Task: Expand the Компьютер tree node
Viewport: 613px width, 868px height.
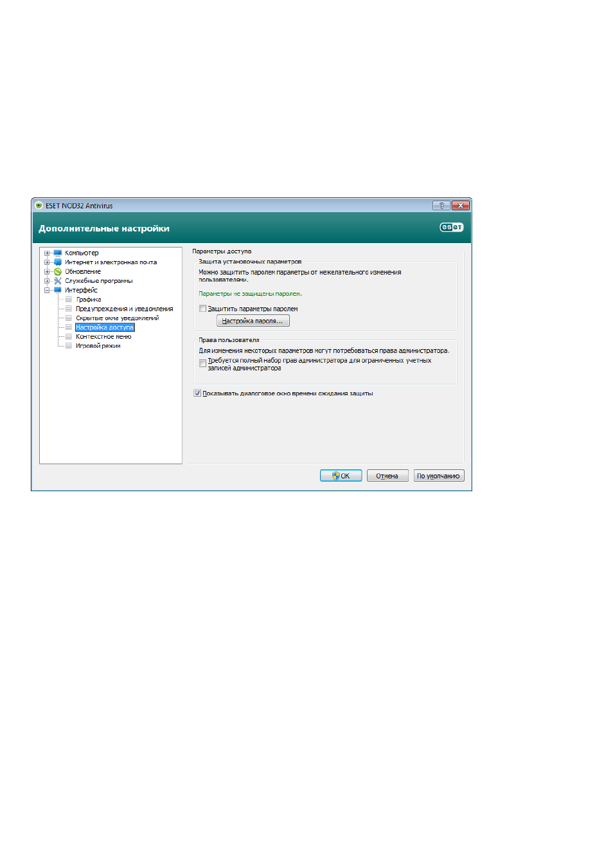Action: tap(47, 253)
